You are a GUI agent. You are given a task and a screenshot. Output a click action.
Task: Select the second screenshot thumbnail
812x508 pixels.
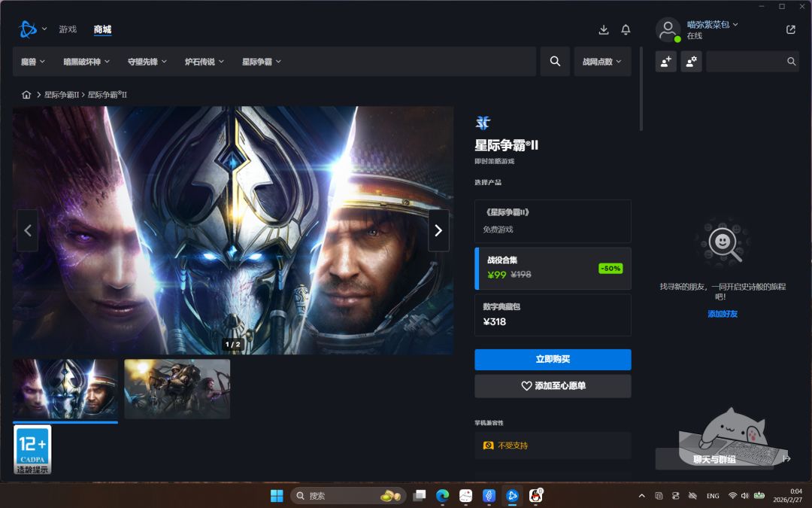(x=177, y=389)
